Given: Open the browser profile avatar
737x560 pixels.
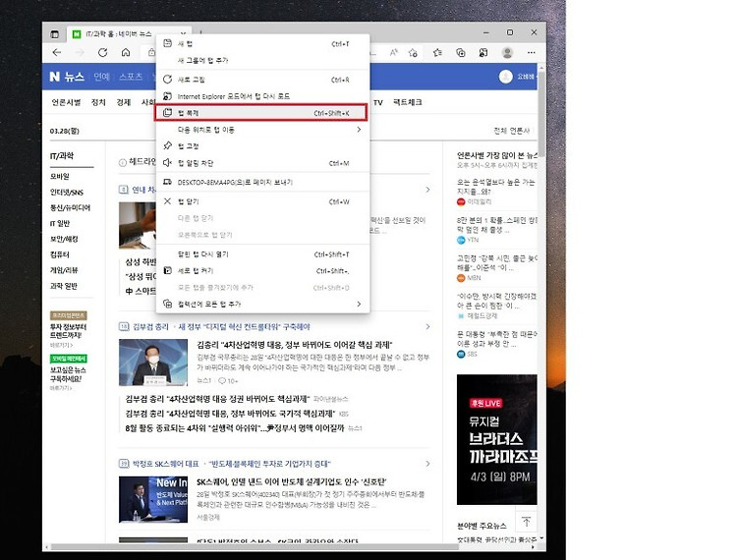Looking at the screenshot, I should point(507,53).
